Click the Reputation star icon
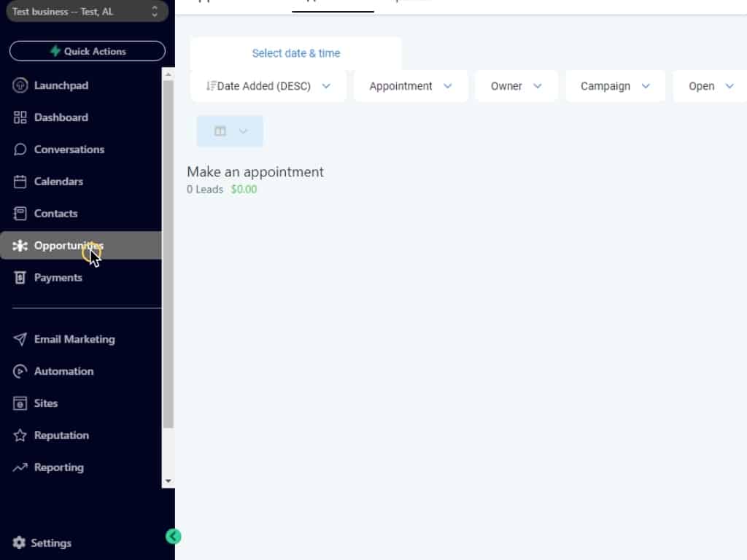The height and width of the screenshot is (560, 747). [20, 435]
